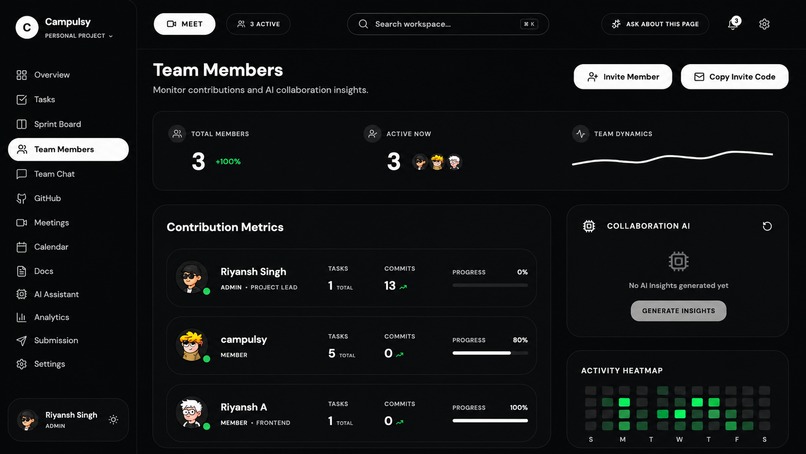Click yellow-haired avatar in Active Now group
The width and height of the screenshot is (806, 454).
point(437,162)
